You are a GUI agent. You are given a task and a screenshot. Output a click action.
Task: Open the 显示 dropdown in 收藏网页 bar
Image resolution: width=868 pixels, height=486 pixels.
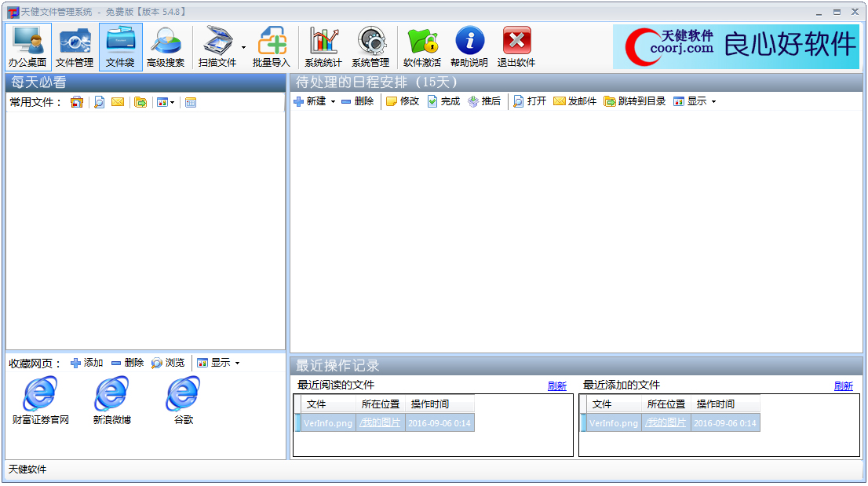coord(237,364)
